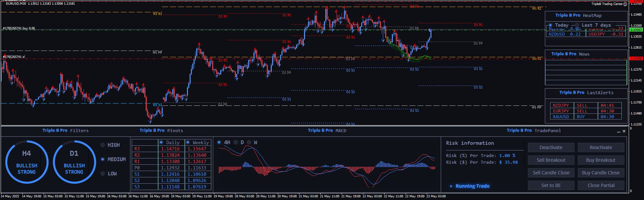The image size is (644, 200).
Task: Toggle the Daily pivots radio button
Action: click(161, 142)
